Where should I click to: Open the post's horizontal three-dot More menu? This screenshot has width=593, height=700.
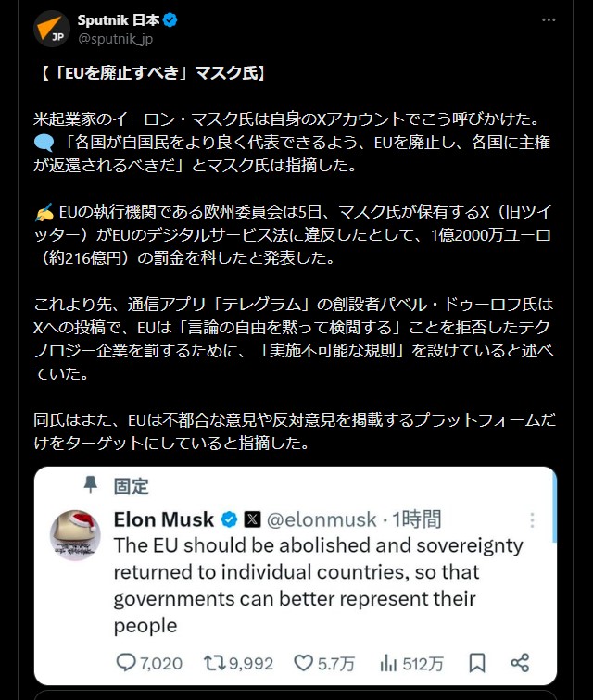point(549,19)
